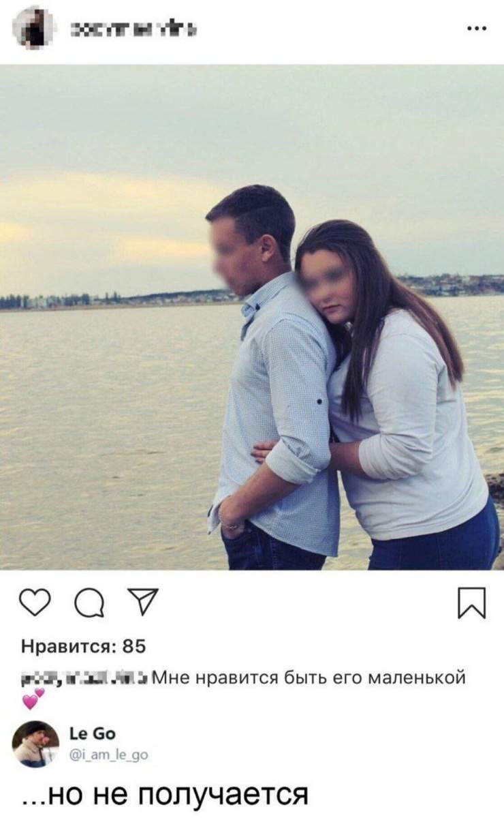Open comments via the speech bubble icon
This screenshot has width=504, height=822.
(89, 603)
